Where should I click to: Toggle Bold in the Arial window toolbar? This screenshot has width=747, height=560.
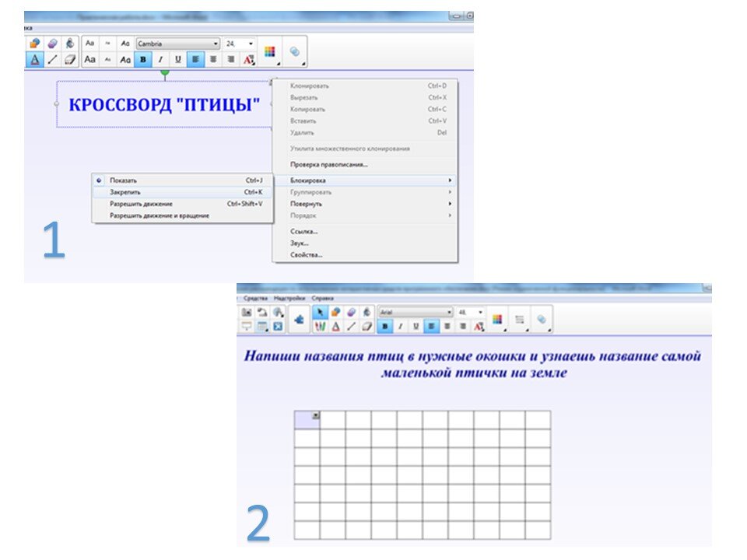384,327
